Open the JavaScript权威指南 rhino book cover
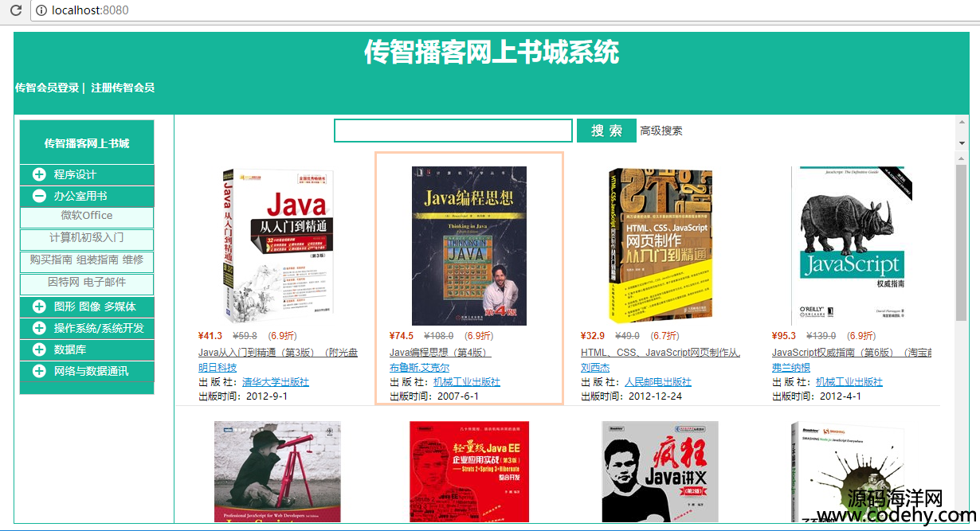The image size is (980, 531). pos(852,245)
